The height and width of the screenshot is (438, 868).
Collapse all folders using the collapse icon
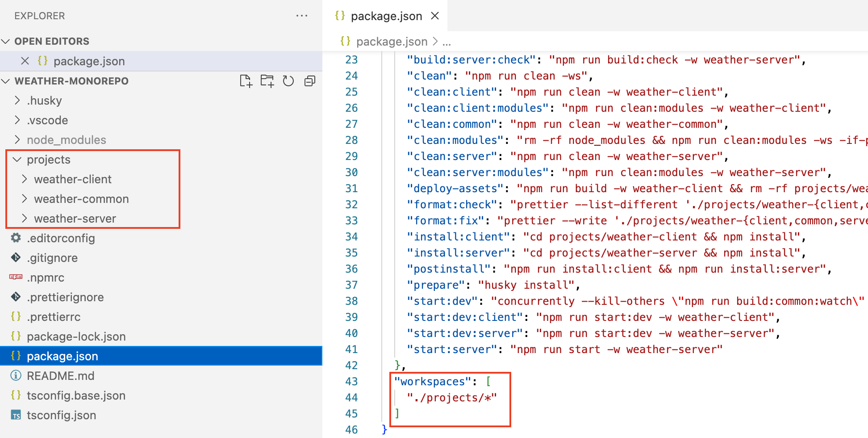(310, 81)
